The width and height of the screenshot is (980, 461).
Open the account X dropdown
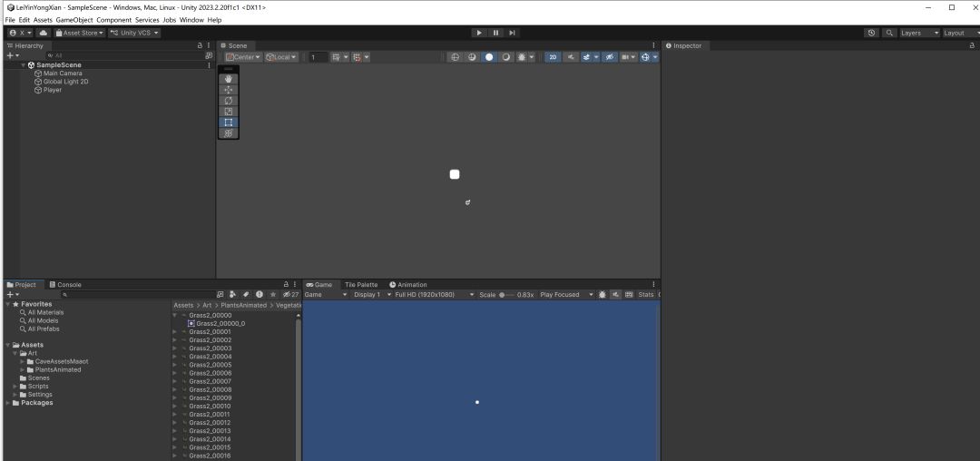click(21, 33)
